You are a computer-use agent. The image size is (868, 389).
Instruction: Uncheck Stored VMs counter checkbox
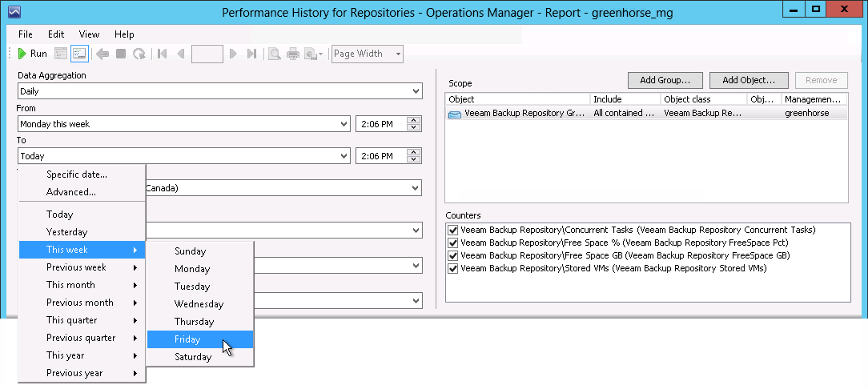453,268
